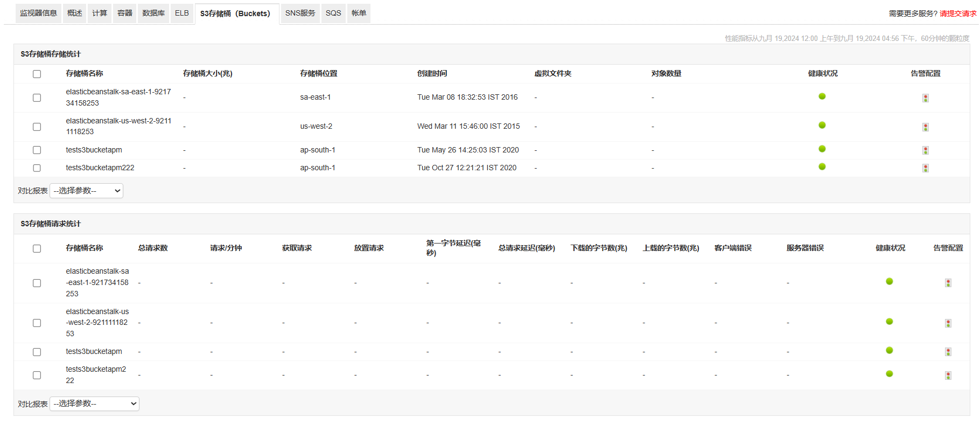
Task: Open alarm config for tests3bucketapm request row
Action: (948, 352)
